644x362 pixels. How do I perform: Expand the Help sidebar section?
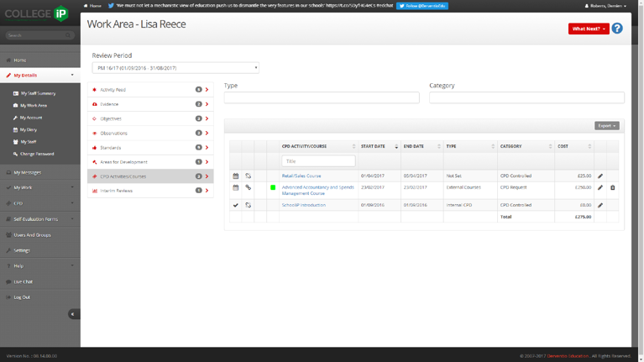click(x=72, y=266)
